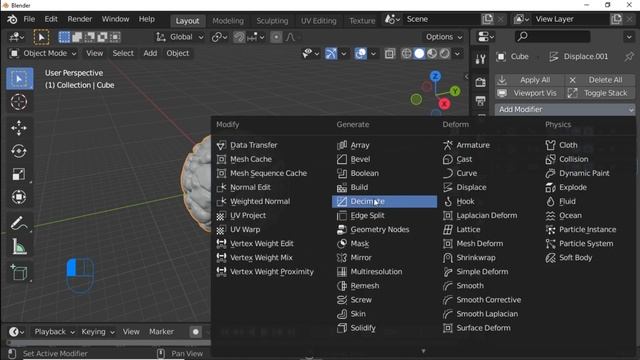Open Output properties tab icon
The width and height of the screenshot is (640, 360).
[x=480, y=101]
